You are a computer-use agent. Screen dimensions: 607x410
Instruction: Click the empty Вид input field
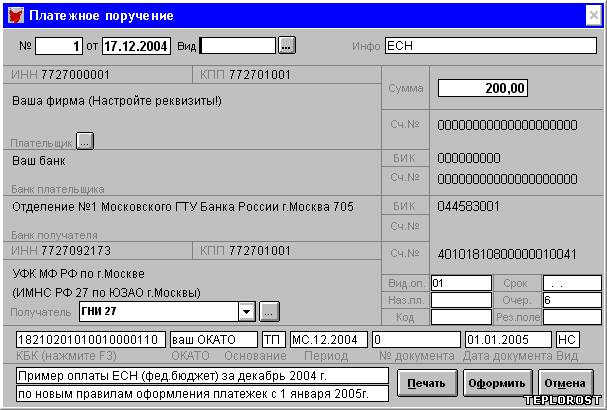(237, 46)
